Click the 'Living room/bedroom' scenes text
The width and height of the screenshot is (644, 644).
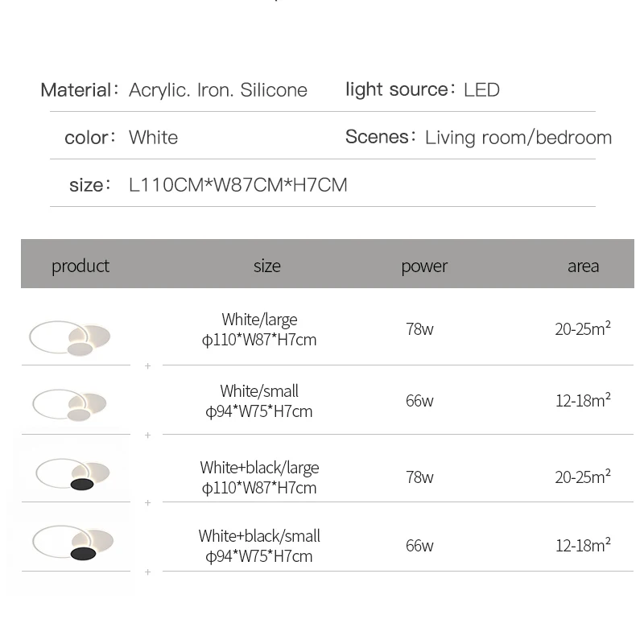pos(518,138)
